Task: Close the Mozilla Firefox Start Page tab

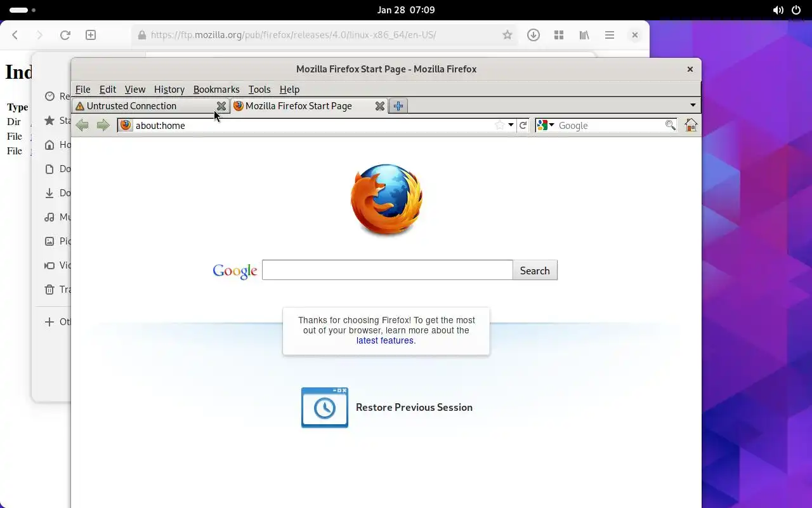Action: [379, 106]
